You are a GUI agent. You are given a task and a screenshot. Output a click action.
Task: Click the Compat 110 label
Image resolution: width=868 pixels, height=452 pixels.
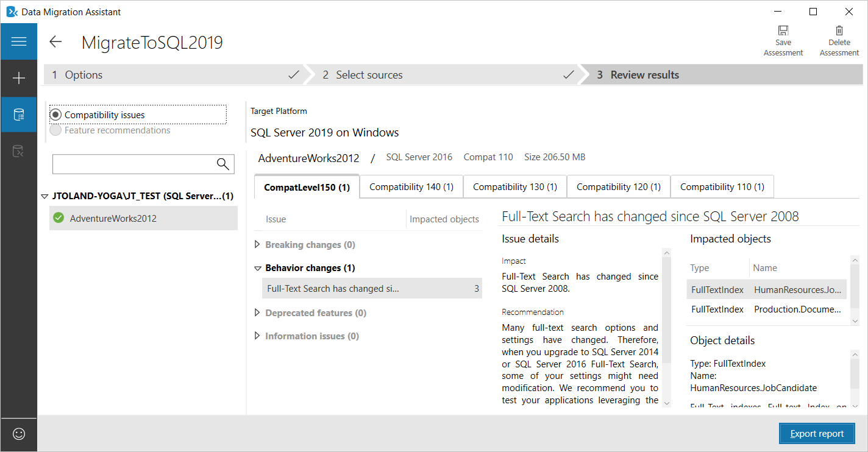click(x=488, y=157)
